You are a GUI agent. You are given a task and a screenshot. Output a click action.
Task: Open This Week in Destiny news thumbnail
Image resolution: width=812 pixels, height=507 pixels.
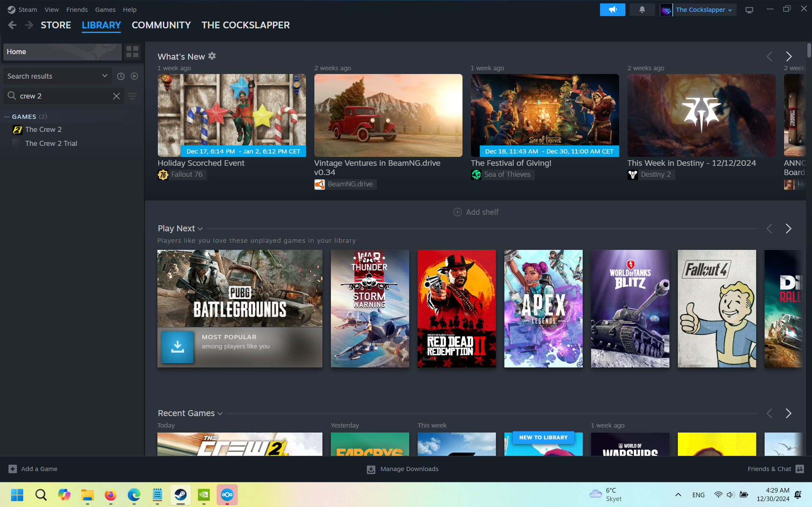coord(702,115)
